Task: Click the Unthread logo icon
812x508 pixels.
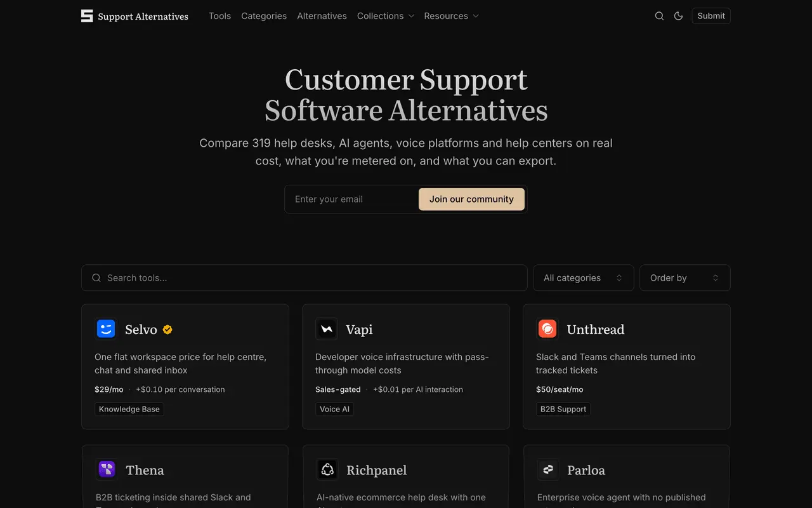Action: [547, 329]
